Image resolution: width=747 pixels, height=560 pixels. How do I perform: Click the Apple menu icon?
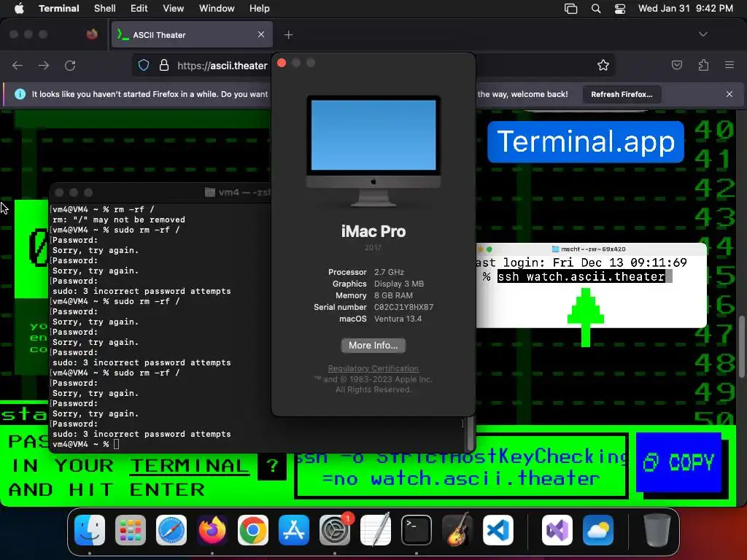[x=19, y=8]
